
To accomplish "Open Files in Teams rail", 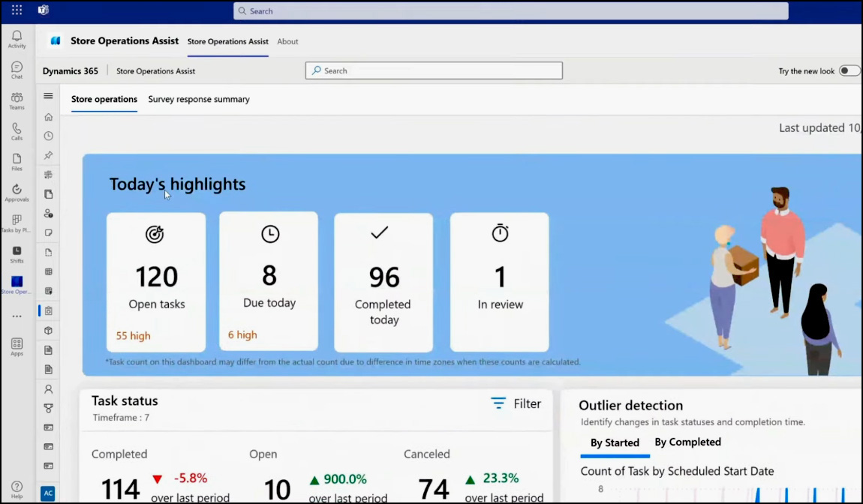I will pyautogui.click(x=17, y=162).
